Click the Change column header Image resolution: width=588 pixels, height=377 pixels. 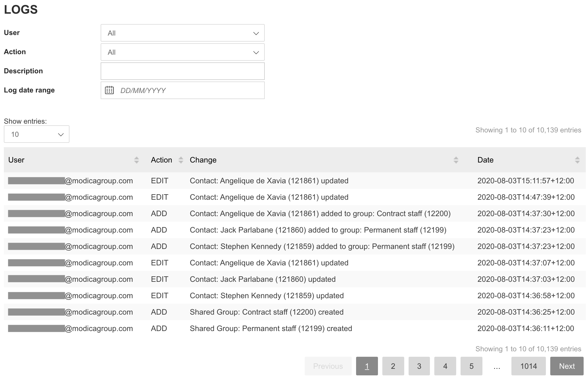(203, 160)
